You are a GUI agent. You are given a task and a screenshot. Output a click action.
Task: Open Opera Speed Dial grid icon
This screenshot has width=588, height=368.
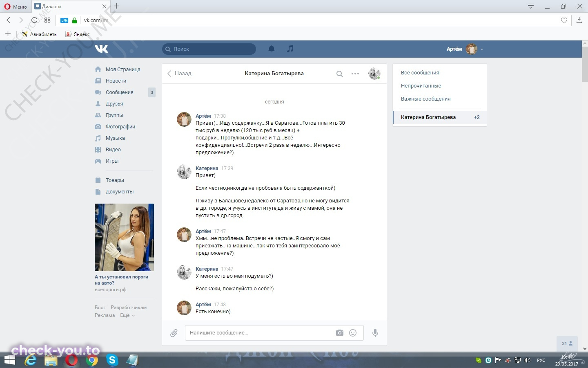coord(47,20)
